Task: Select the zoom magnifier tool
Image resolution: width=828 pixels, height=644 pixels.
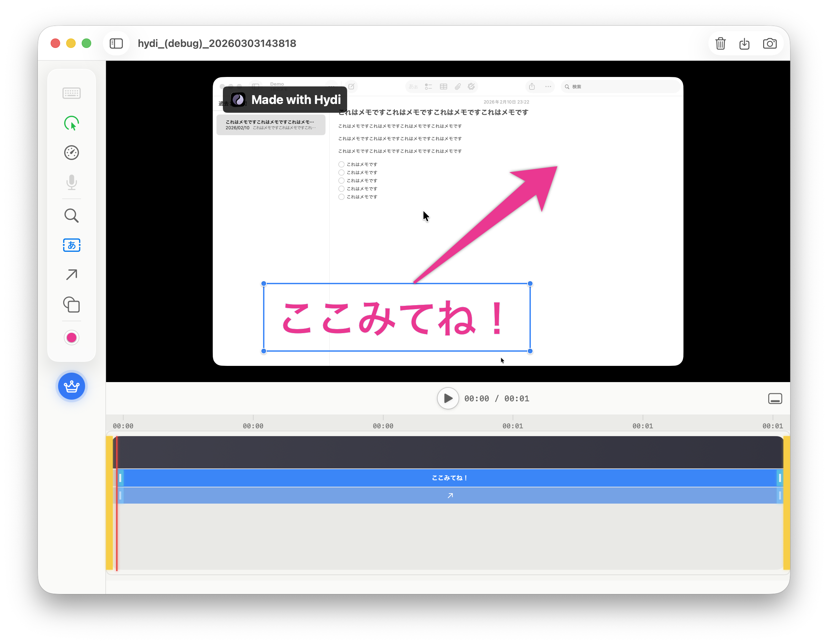Action: (72, 216)
